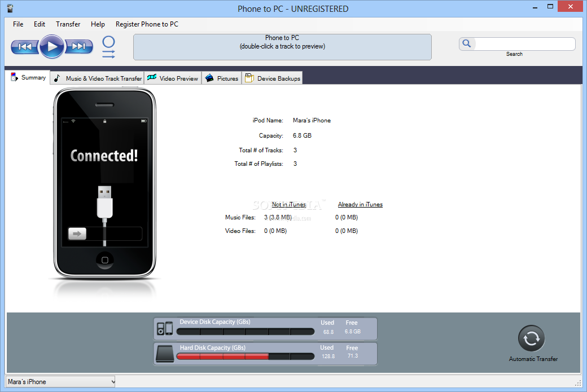Screen dimensions: 587x392
Task: Skip to the next track
Action: [x=79, y=47]
